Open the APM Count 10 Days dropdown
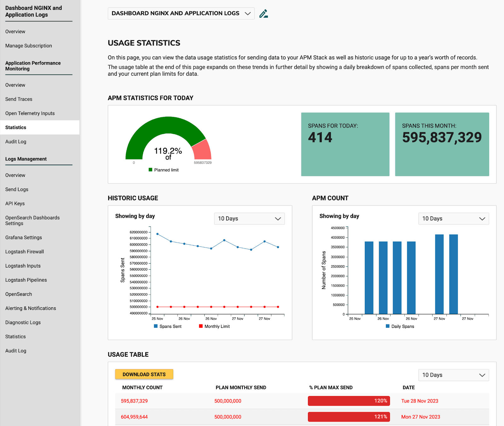Image resolution: width=504 pixels, height=426 pixels. pyautogui.click(x=453, y=219)
